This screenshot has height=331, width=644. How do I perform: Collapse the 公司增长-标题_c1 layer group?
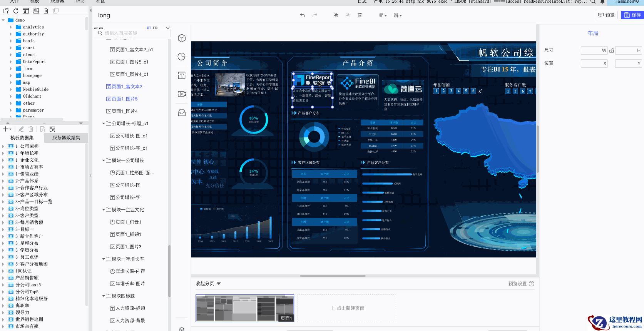coord(104,124)
